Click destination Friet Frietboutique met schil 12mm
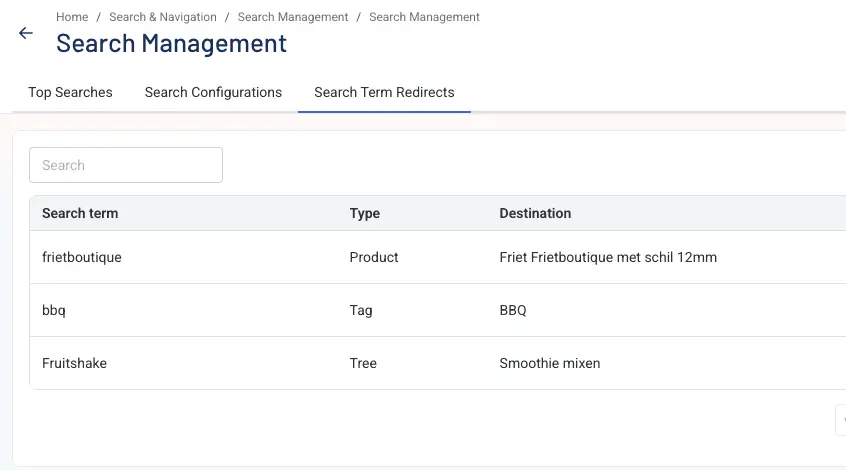The height and width of the screenshot is (470, 846). pos(608,257)
